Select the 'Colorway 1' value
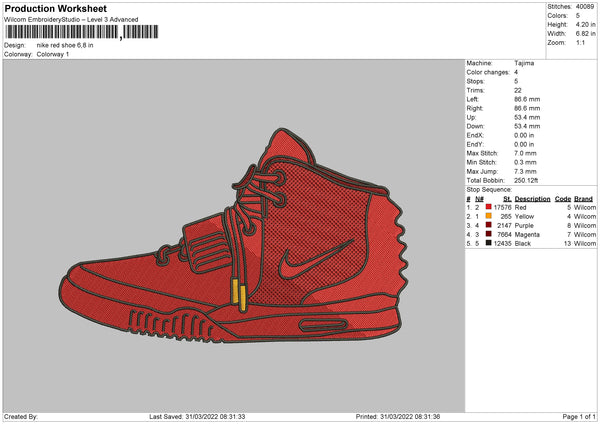This screenshot has width=600, height=424. click(x=53, y=54)
